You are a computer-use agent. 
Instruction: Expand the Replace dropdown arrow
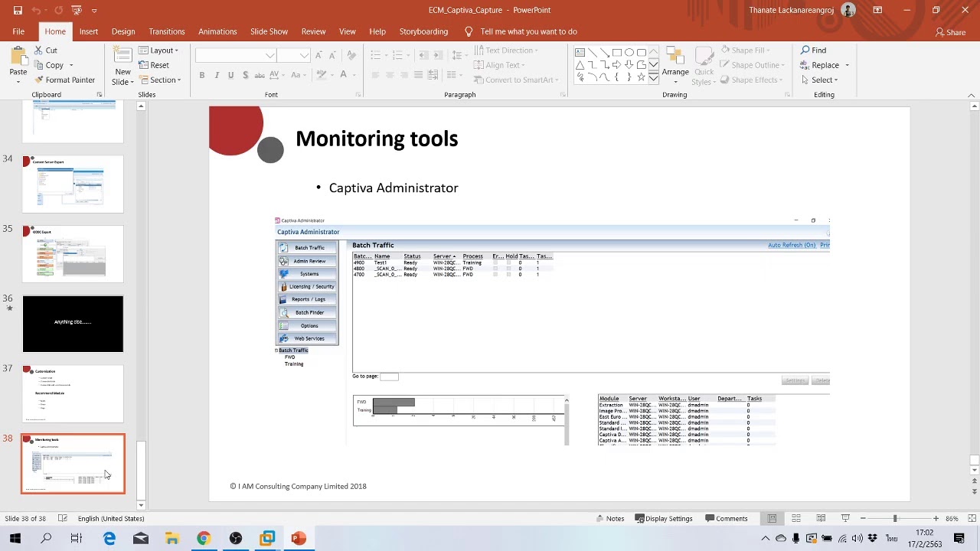pos(847,65)
